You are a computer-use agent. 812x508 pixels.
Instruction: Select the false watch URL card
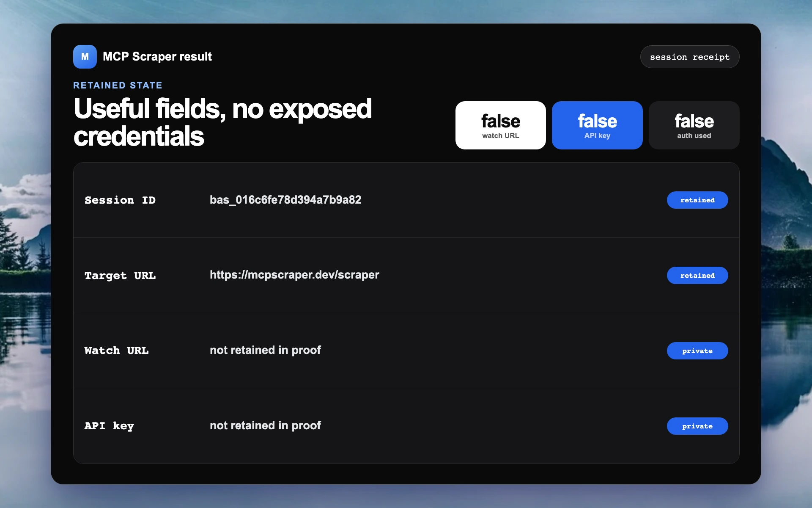pyautogui.click(x=500, y=125)
